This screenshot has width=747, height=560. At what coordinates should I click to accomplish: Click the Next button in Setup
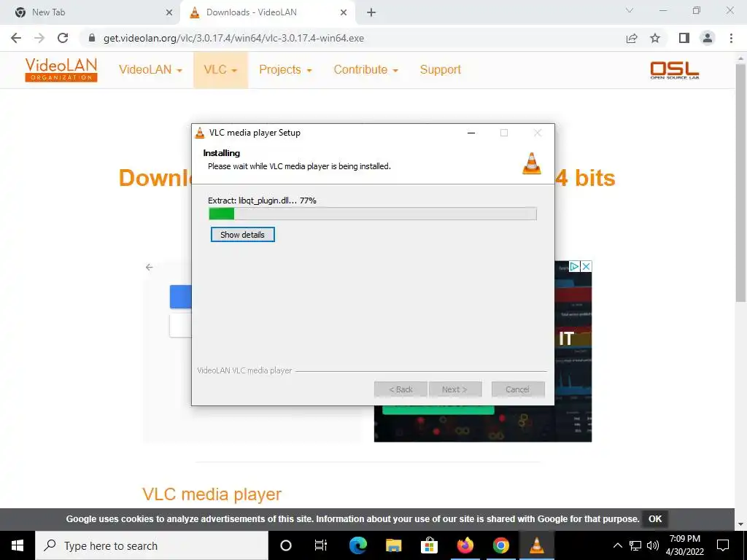coord(455,389)
